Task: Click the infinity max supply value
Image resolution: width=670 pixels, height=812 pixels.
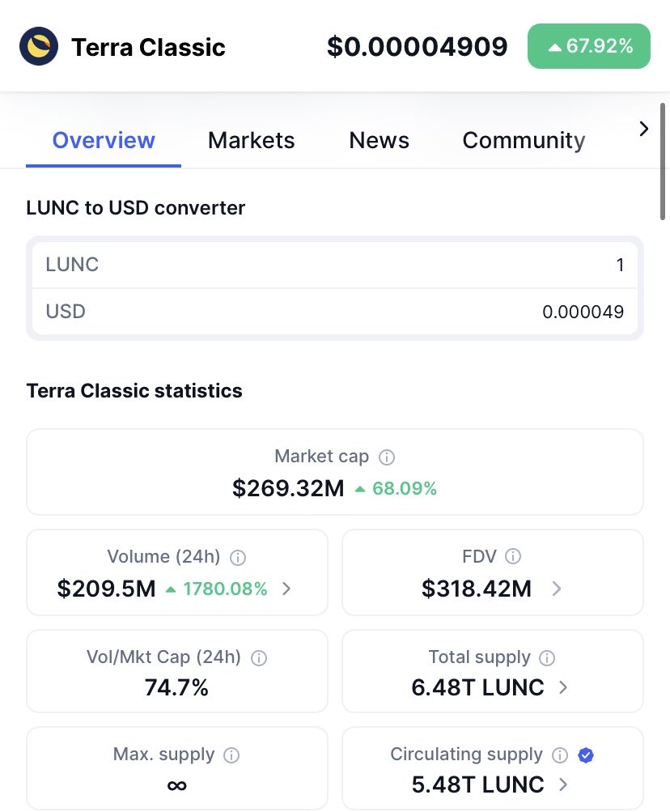Action: [176, 785]
